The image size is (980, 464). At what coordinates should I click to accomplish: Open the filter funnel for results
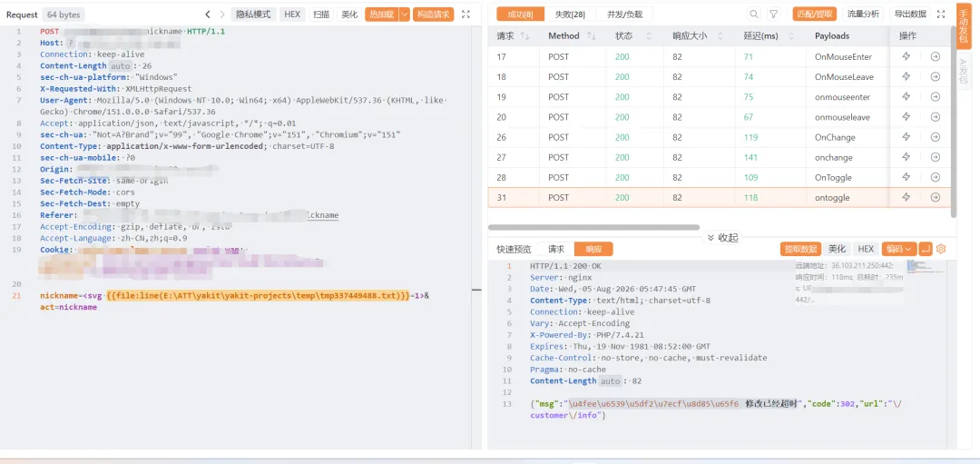[774, 15]
